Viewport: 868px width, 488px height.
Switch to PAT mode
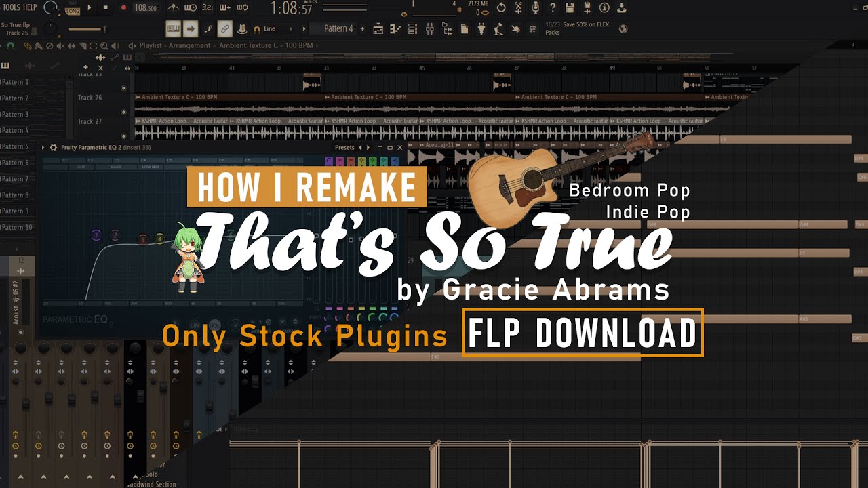(73, 4)
